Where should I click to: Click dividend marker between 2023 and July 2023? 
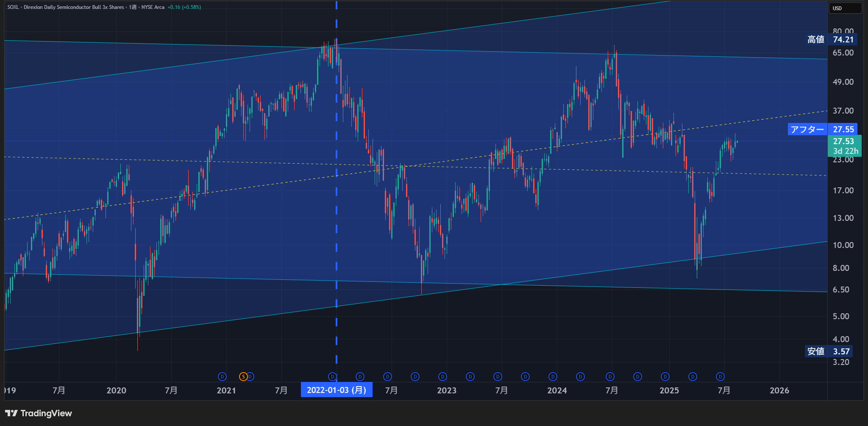[x=470, y=376]
